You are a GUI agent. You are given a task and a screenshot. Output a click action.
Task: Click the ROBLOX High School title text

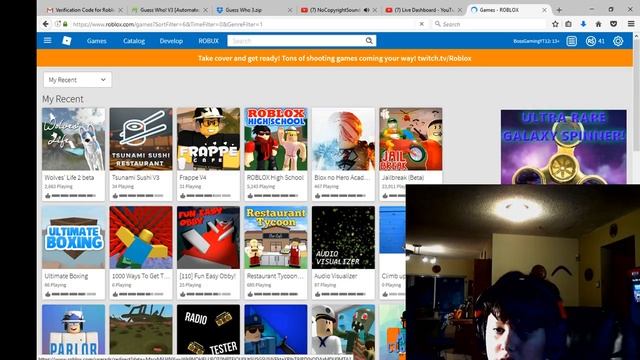tap(276, 178)
